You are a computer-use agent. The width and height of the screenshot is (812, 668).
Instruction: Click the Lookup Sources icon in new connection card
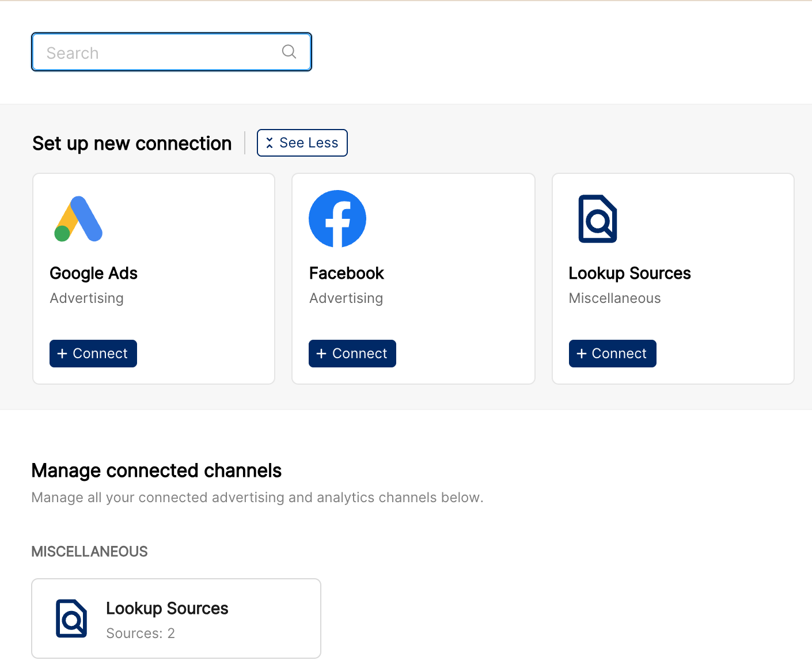click(598, 219)
